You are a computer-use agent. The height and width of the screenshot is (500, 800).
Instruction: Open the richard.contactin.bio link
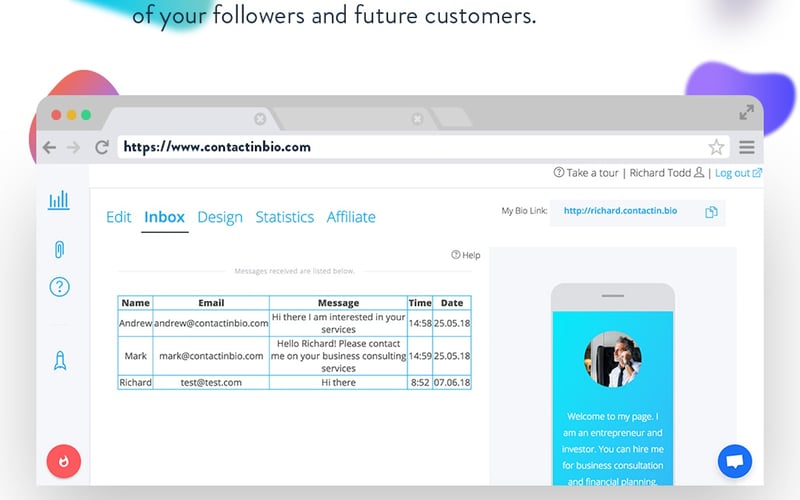620,211
